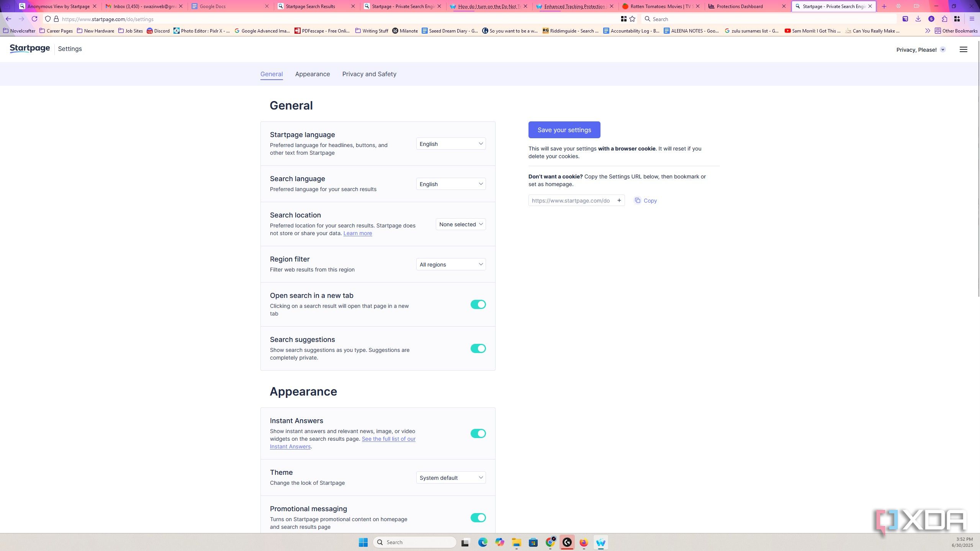The width and height of the screenshot is (980, 551).
Task: Switch to Privacy and Safety tab
Action: tap(369, 74)
